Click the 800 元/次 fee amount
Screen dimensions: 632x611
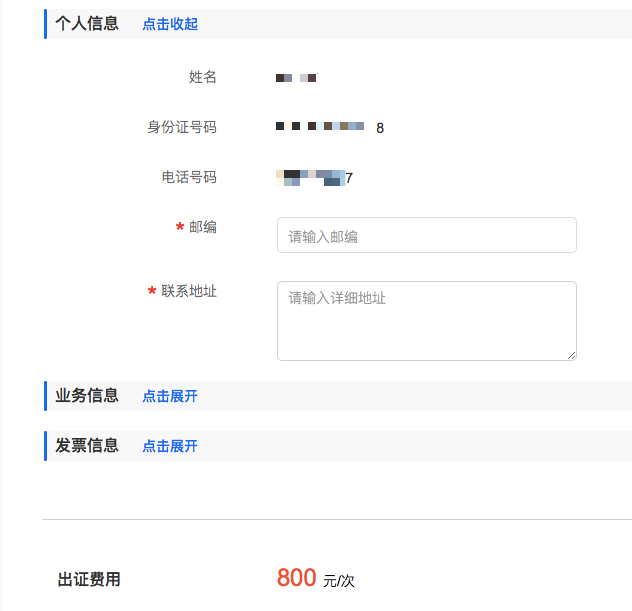pyautogui.click(x=316, y=578)
